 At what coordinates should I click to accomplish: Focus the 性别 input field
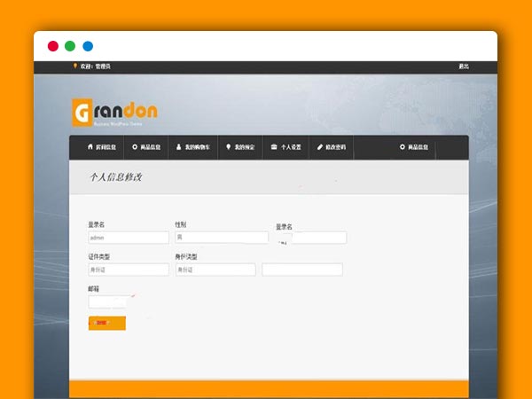(x=222, y=237)
